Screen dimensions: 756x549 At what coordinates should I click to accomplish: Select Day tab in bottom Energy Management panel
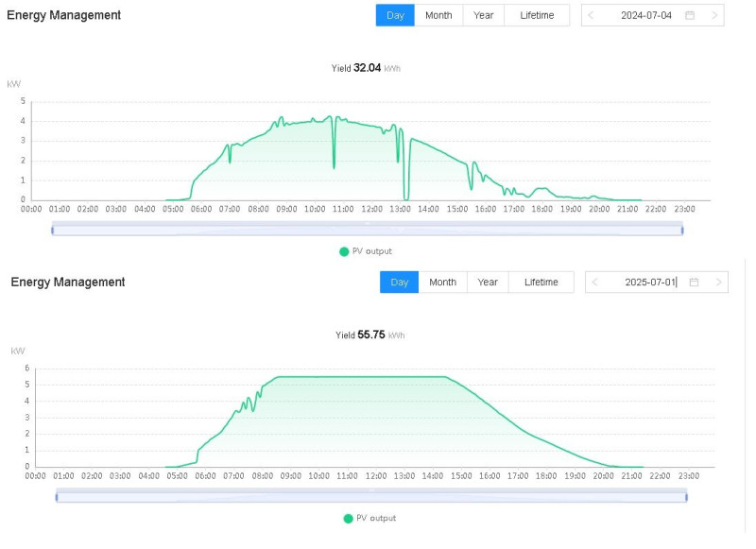(x=399, y=282)
